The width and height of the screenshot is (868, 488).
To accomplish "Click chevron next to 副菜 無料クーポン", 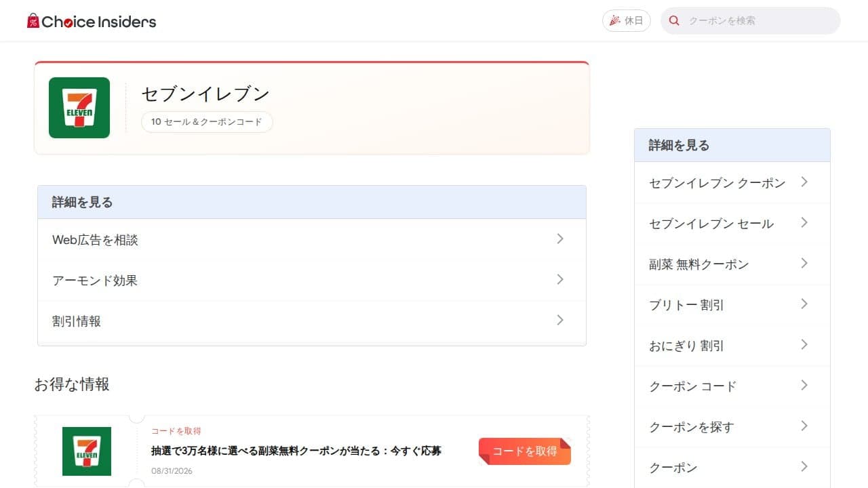I will pyautogui.click(x=804, y=263).
